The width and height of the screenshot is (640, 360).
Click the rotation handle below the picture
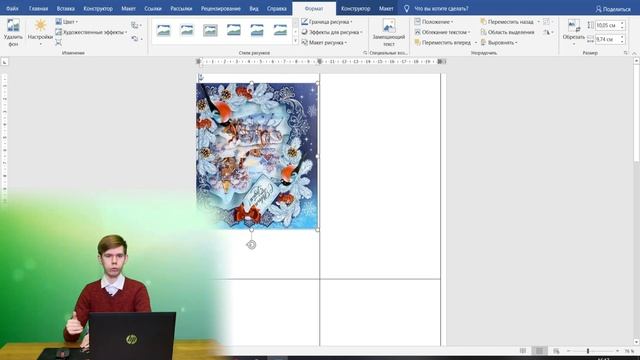tap(251, 244)
